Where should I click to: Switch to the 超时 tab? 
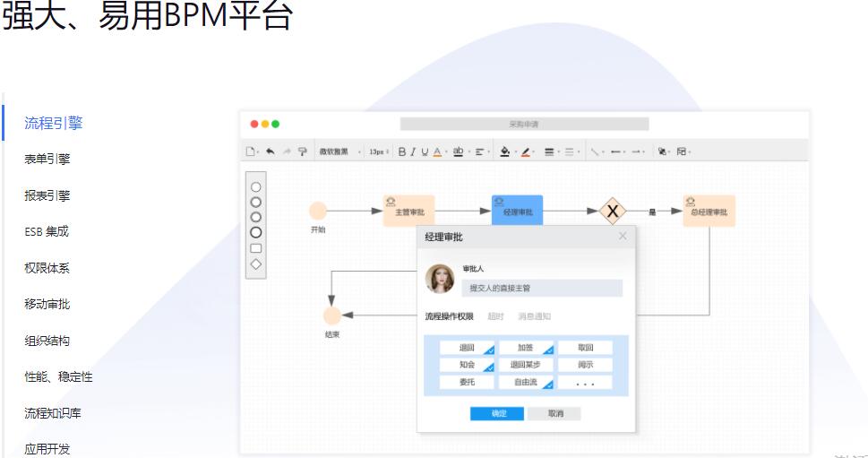click(495, 316)
